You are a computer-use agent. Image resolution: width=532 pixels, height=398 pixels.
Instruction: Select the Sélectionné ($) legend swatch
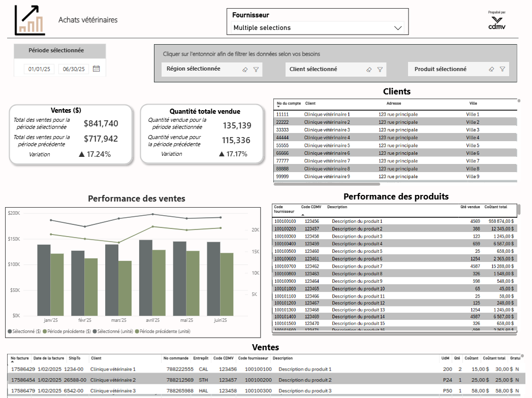[10, 331]
